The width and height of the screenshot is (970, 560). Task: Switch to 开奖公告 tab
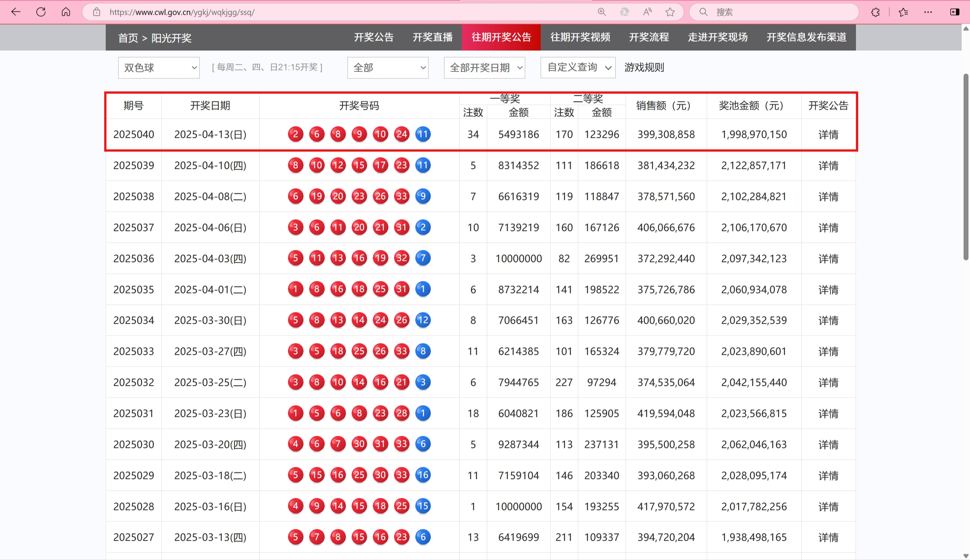click(x=374, y=37)
